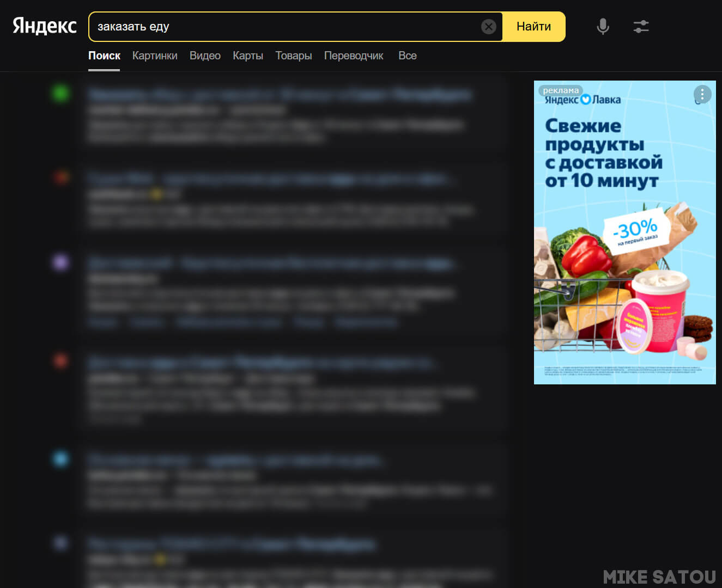Switch to the Видео tab
This screenshot has height=588, width=722.
(x=205, y=56)
